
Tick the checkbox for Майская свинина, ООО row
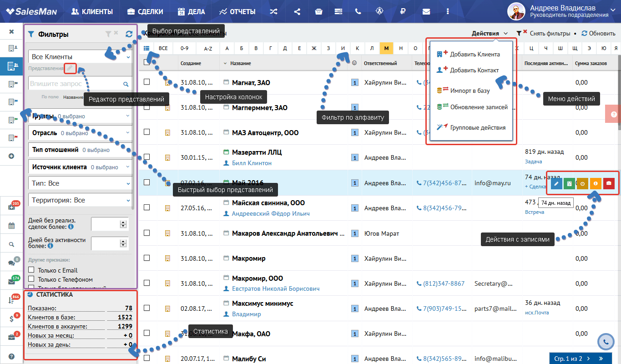coord(146,207)
